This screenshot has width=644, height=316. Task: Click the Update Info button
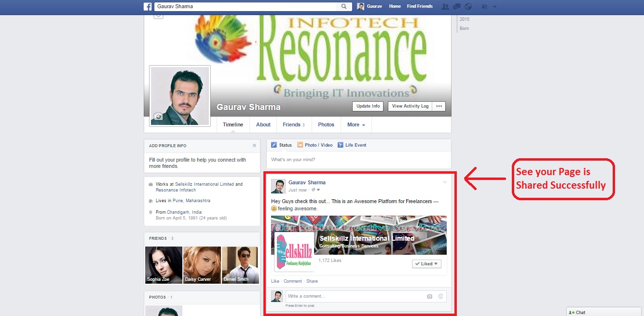point(368,106)
